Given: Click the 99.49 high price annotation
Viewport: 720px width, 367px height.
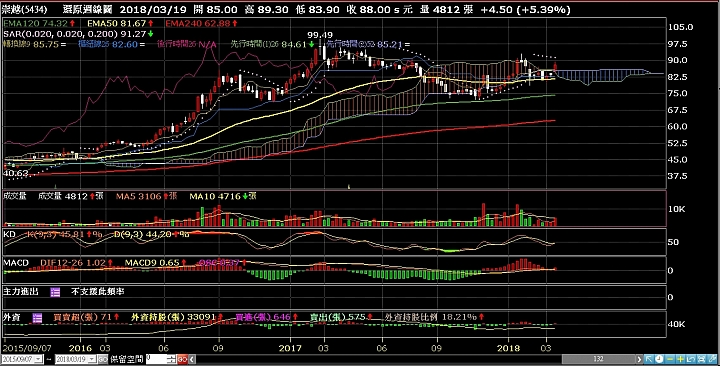Looking at the screenshot, I should click(320, 34).
